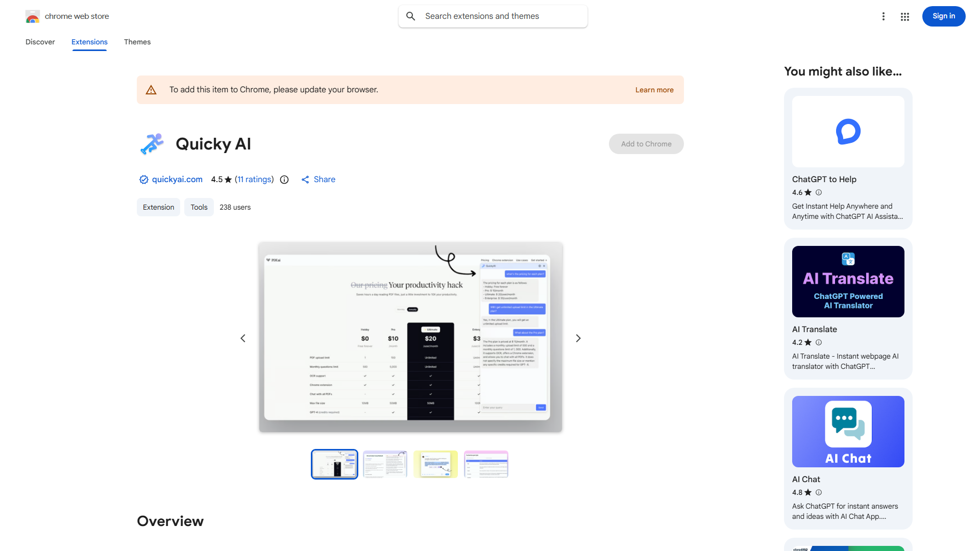Click the warning triangle in the notice banner
980x551 pixels.
click(x=151, y=89)
